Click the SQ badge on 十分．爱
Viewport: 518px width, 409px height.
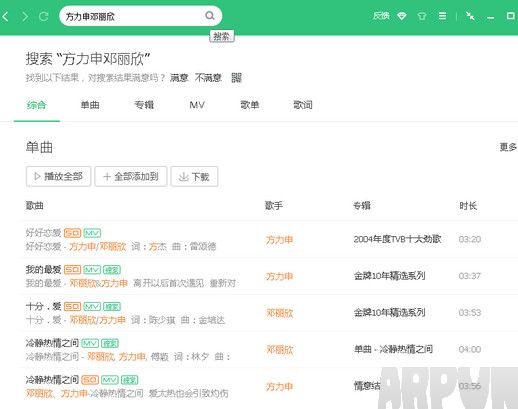(72, 306)
